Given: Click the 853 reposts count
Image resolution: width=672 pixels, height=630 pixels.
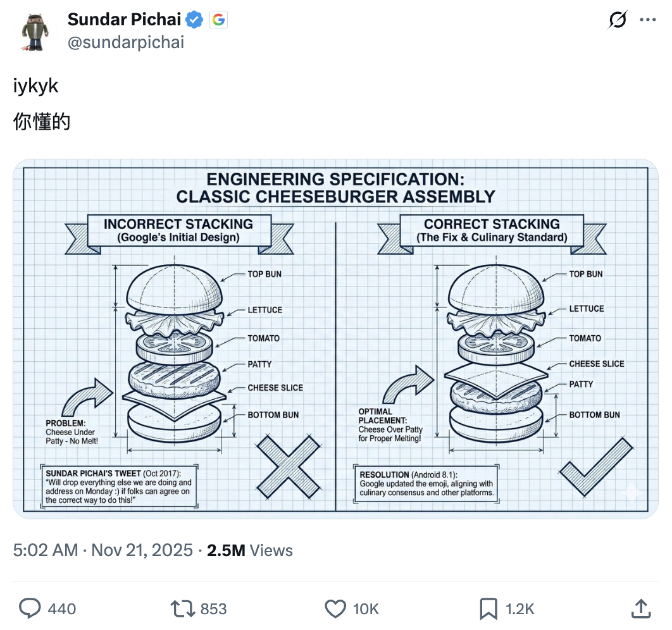Looking at the screenshot, I should pos(213,608).
